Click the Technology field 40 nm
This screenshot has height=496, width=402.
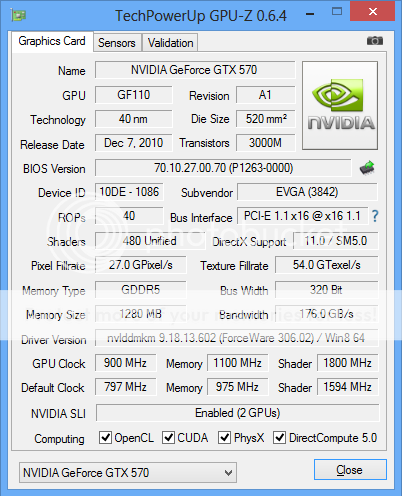point(134,119)
